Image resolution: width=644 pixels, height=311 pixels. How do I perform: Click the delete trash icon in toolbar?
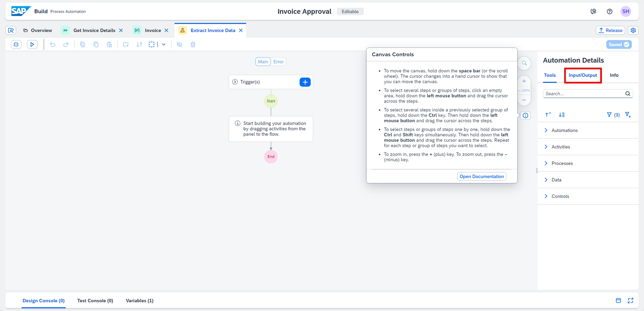[x=193, y=45]
